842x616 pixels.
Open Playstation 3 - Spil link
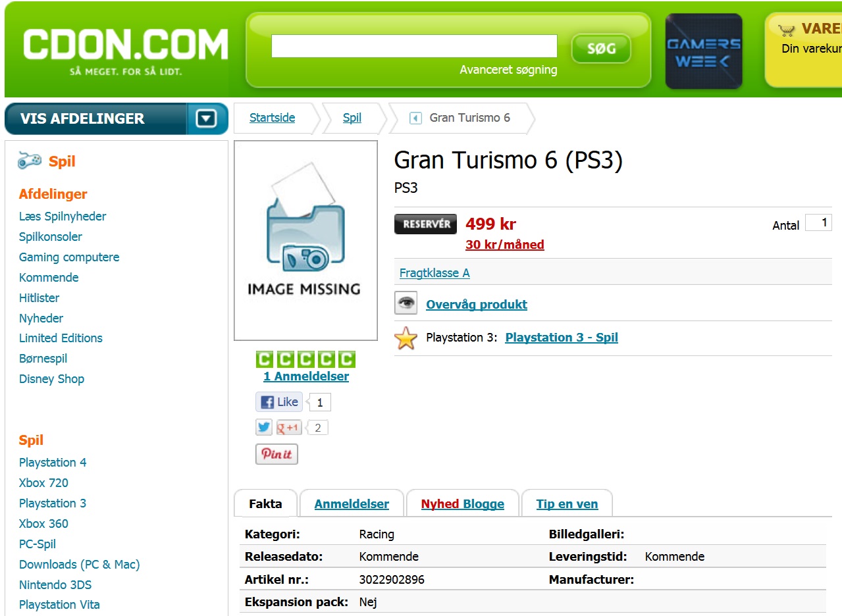pos(562,338)
